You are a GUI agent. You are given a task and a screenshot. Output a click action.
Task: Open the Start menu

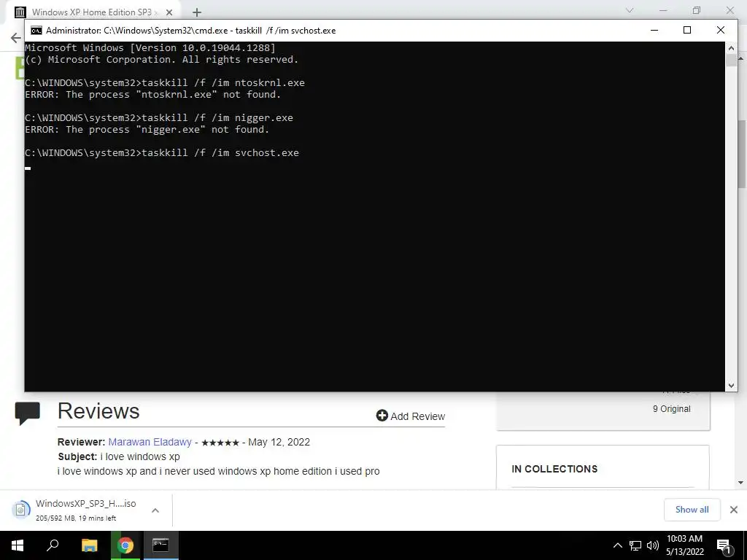pos(18,545)
